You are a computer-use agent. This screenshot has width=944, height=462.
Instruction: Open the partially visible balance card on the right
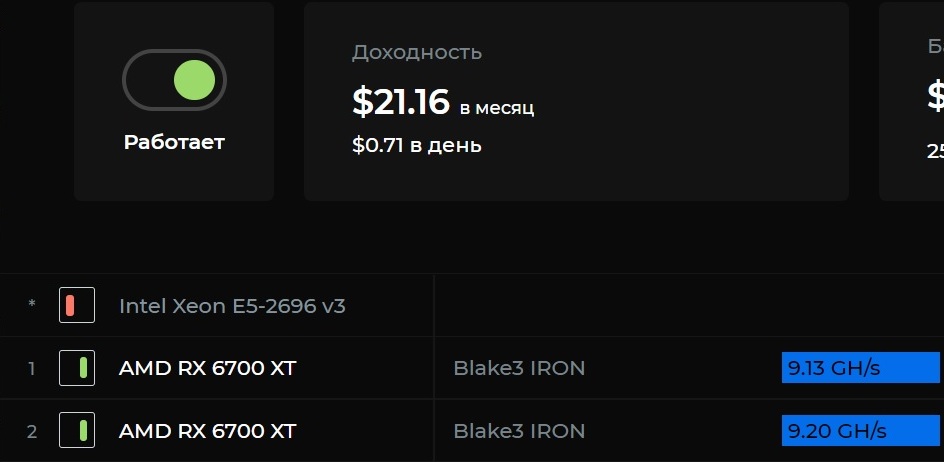[911, 101]
